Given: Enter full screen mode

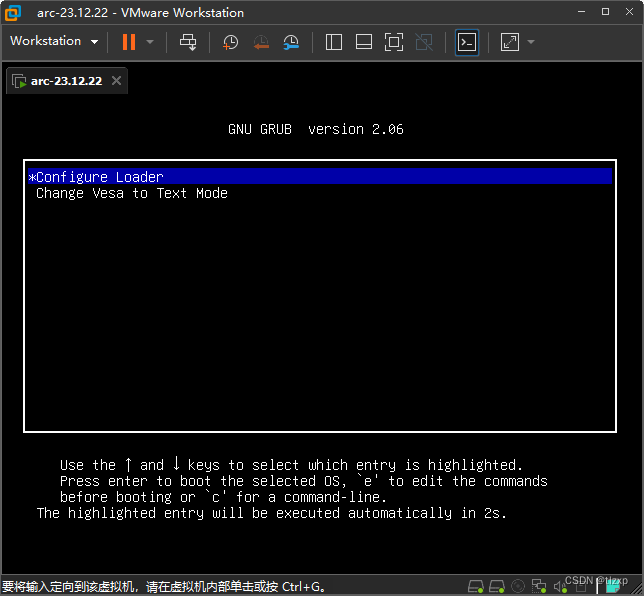Looking at the screenshot, I should [393, 42].
